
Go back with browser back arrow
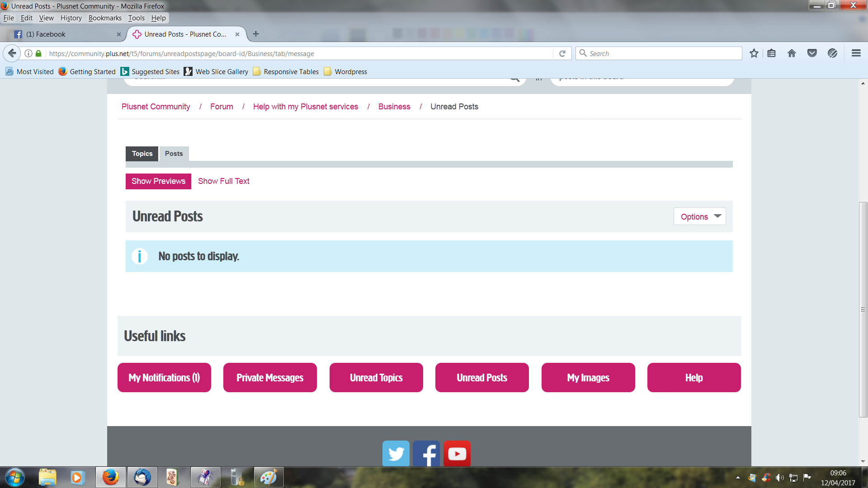point(12,53)
